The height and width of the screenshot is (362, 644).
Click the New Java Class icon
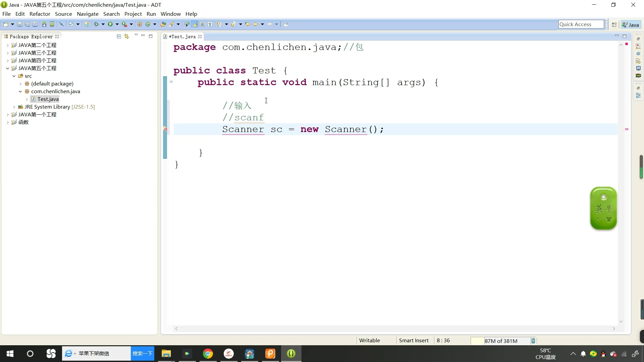(x=148, y=24)
